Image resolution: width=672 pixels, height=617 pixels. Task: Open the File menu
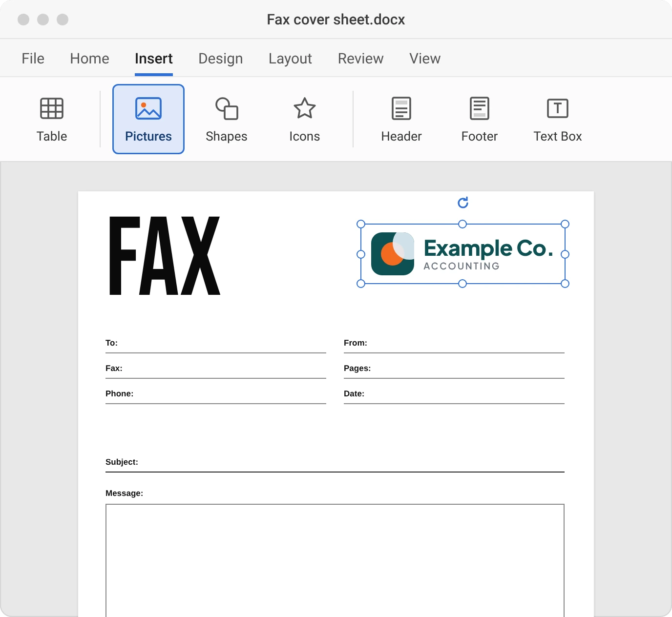(x=33, y=59)
